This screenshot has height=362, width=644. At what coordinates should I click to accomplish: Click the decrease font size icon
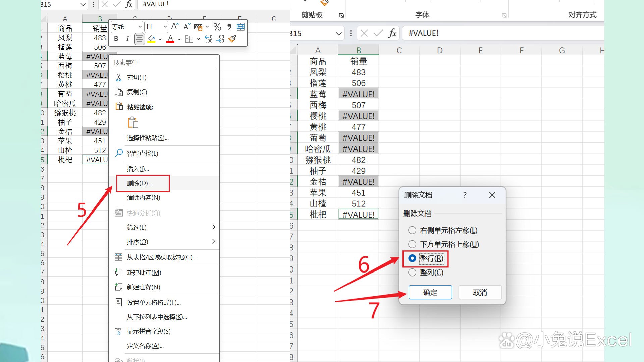(187, 27)
